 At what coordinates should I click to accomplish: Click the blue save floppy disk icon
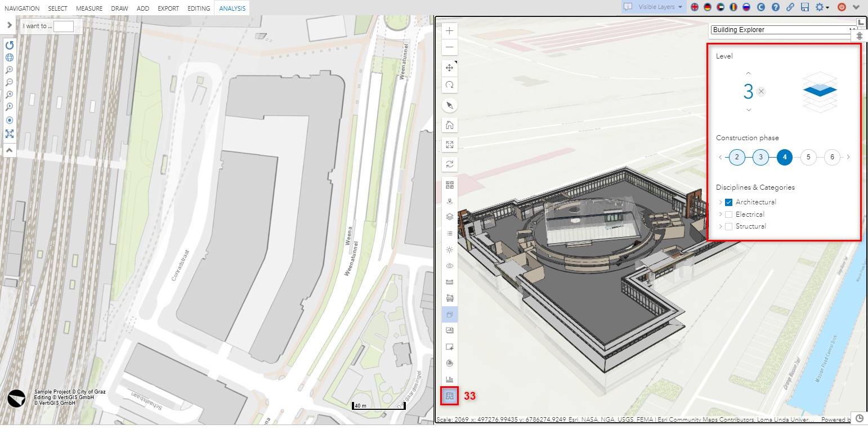click(805, 7)
